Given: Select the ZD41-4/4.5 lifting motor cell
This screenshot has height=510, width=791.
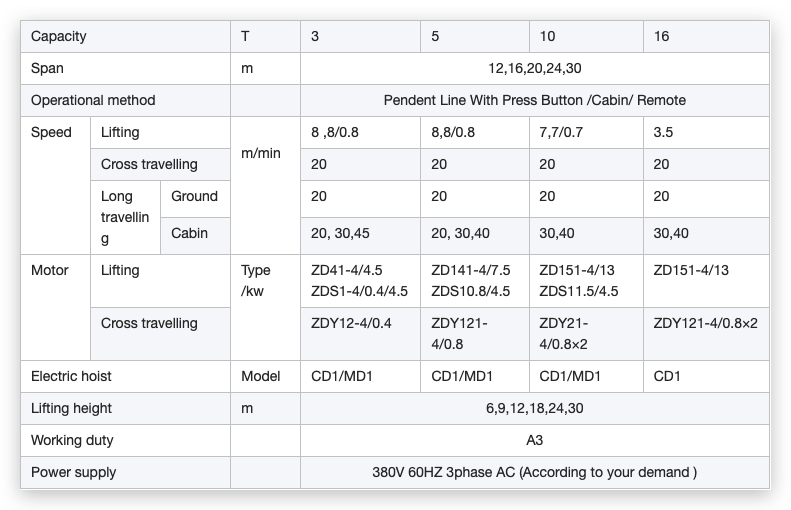Looking at the screenshot, I should click(360, 281).
